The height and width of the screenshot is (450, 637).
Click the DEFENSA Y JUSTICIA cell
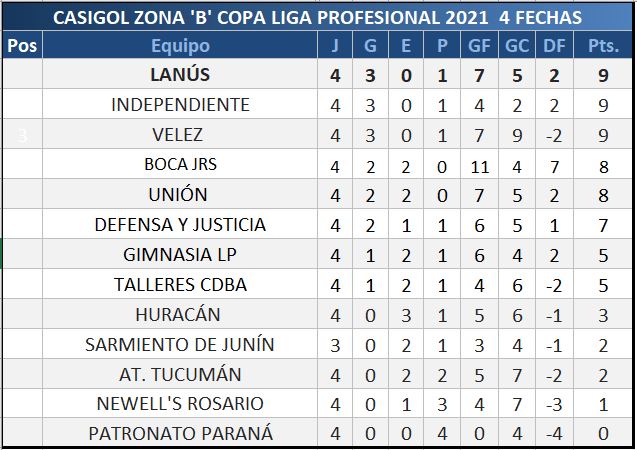pyautogui.click(x=181, y=225)
